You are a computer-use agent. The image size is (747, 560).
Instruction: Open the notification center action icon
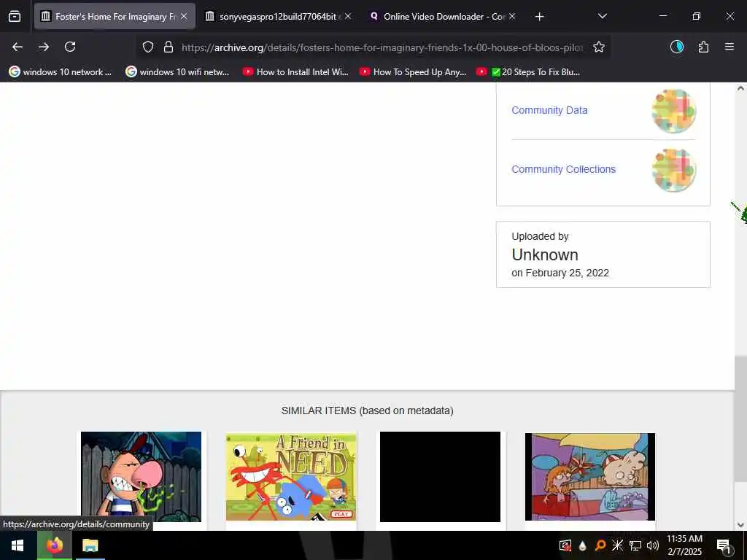click(724, 545)
